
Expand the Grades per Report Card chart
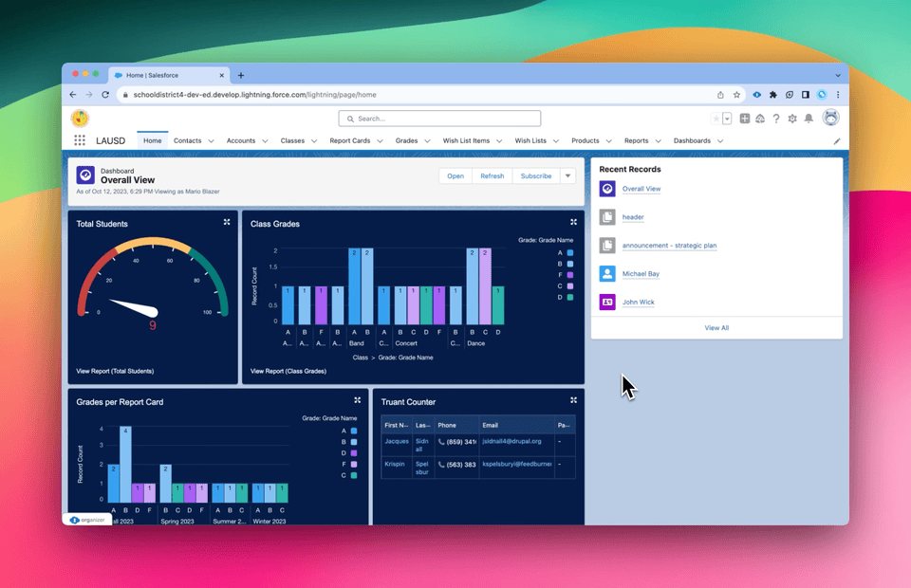point(358,400)
